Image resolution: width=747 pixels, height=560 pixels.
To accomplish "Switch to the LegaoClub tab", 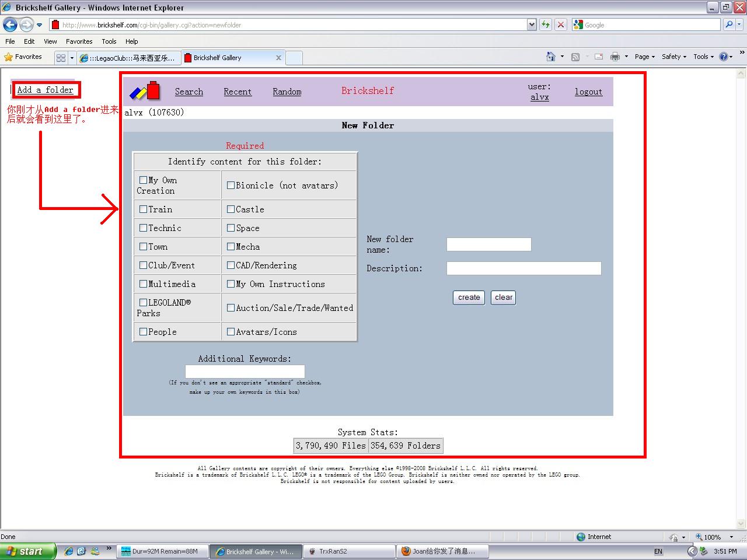I will click(x=128, y=58).
